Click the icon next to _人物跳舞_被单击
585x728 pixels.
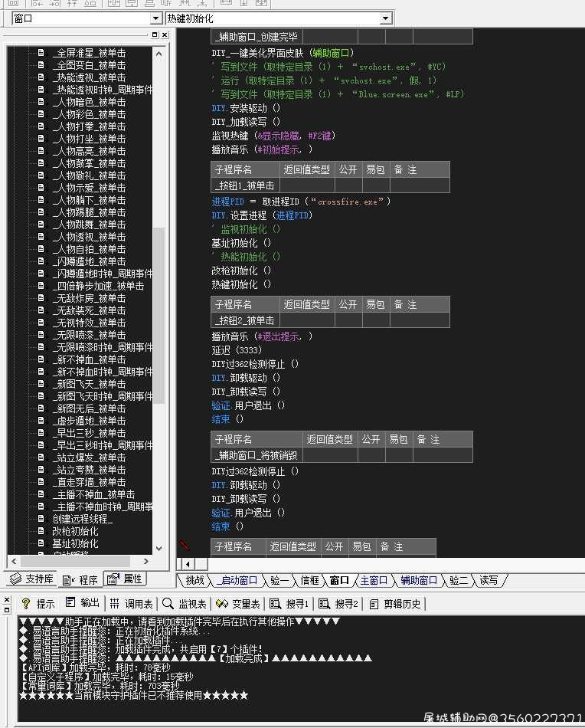(41, 225)
